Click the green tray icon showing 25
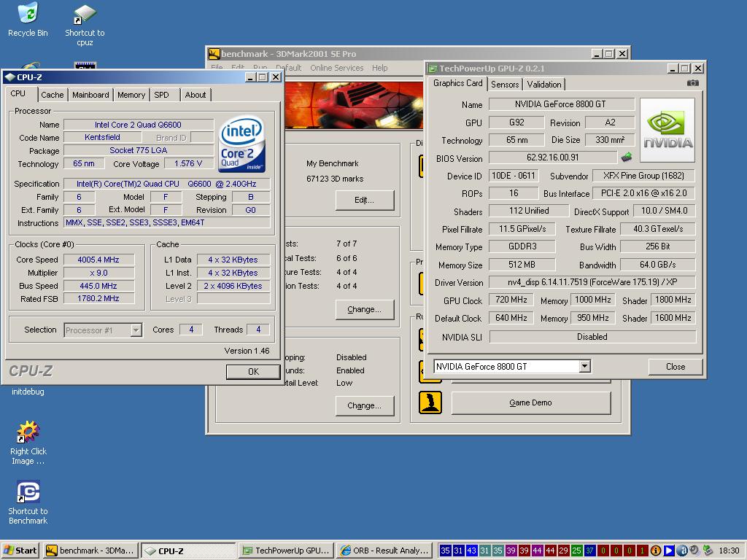 pyautogui.click(x=576, y=551)
